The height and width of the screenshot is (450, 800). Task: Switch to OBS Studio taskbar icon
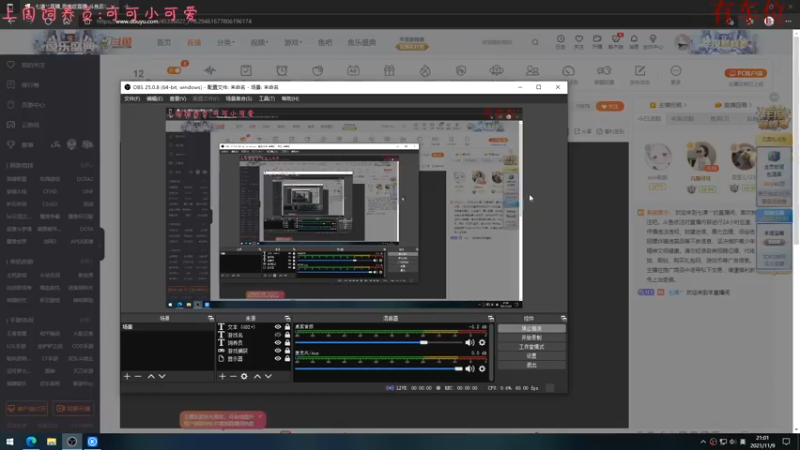pos(72,442)
